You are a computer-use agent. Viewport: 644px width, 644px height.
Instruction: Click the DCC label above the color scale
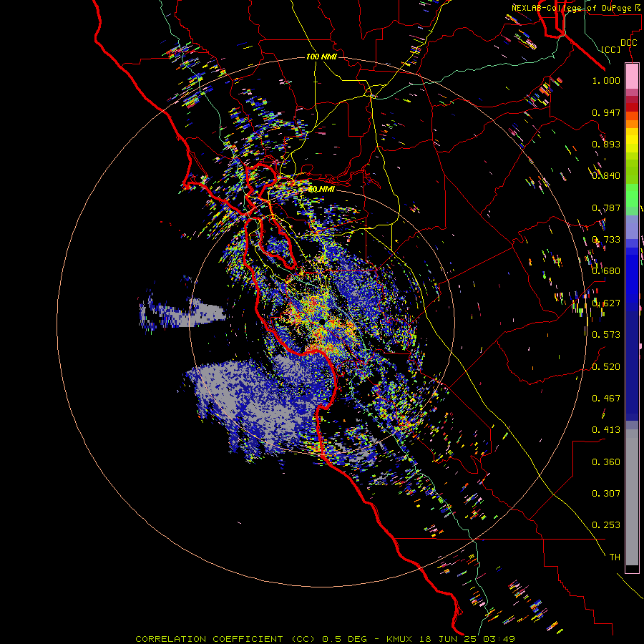[628, 43]
